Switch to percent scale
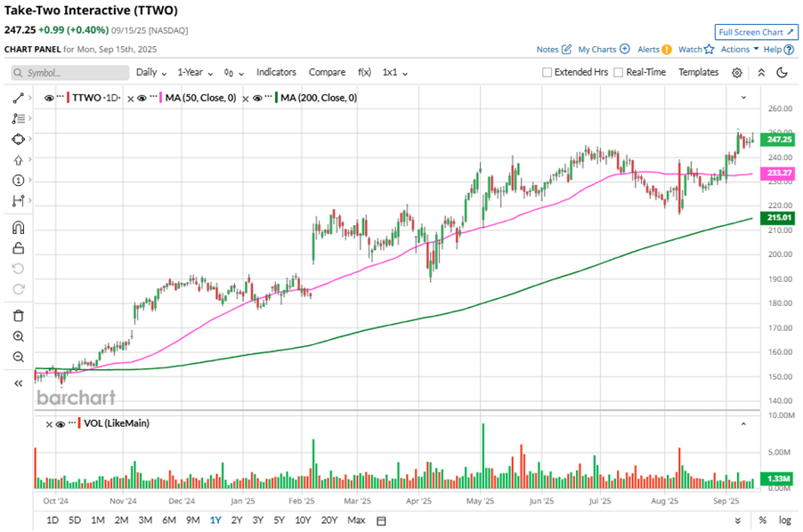This screenshot has height=532, width=803. pos(763,520)
